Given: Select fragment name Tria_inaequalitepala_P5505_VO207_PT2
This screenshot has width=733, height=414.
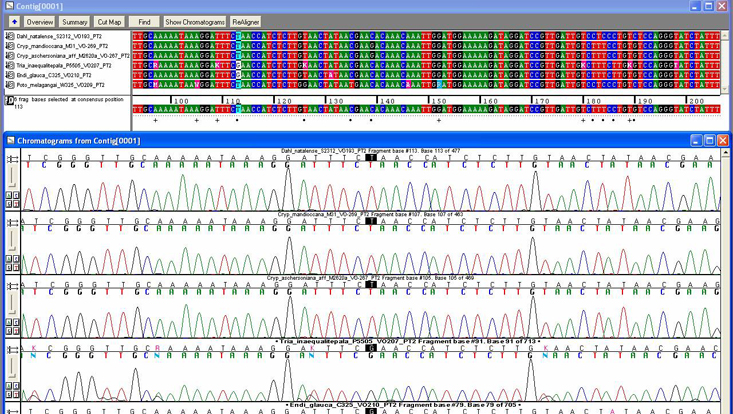Looking at the screenshot, I should click(x=64, y=65).
